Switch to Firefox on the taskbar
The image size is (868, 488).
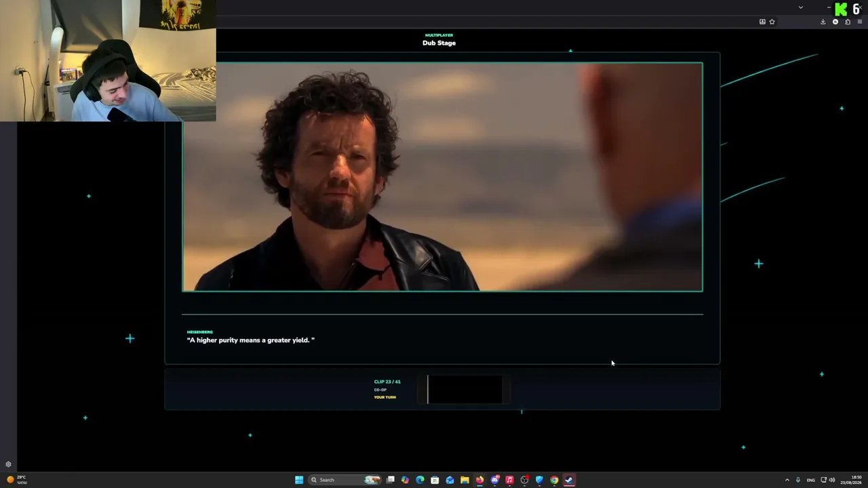click(x=479, y=480)
